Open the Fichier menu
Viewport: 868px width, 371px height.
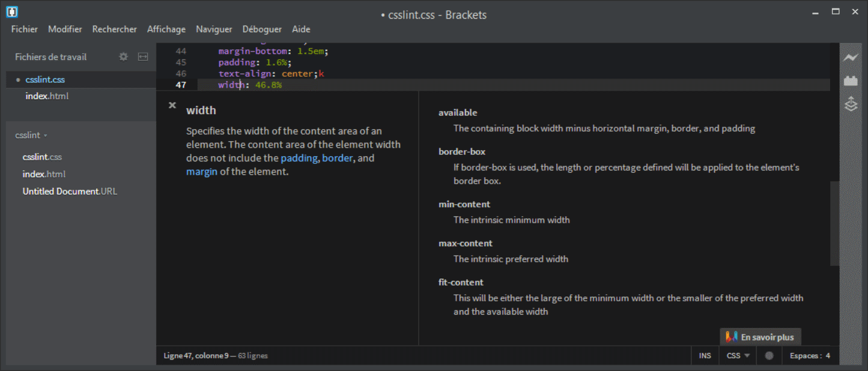25,29
